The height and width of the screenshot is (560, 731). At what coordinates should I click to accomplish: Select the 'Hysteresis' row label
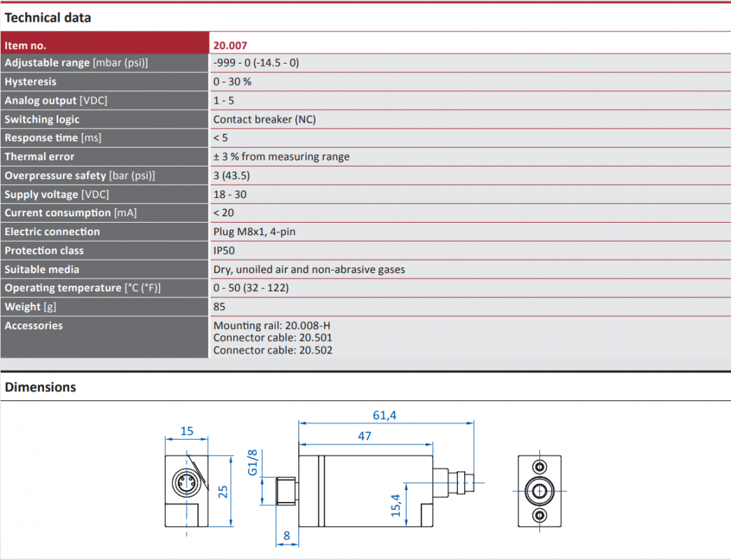click(30, 81)
